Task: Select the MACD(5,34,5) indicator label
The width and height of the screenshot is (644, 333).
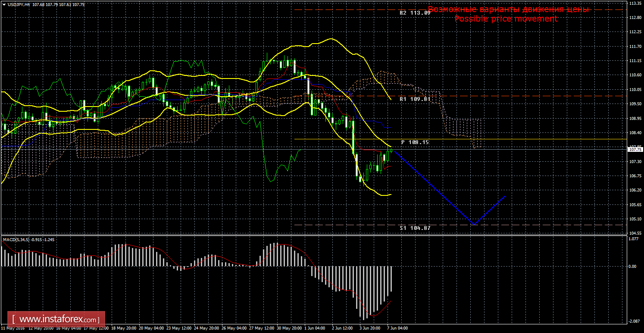Action: (16, 239)
